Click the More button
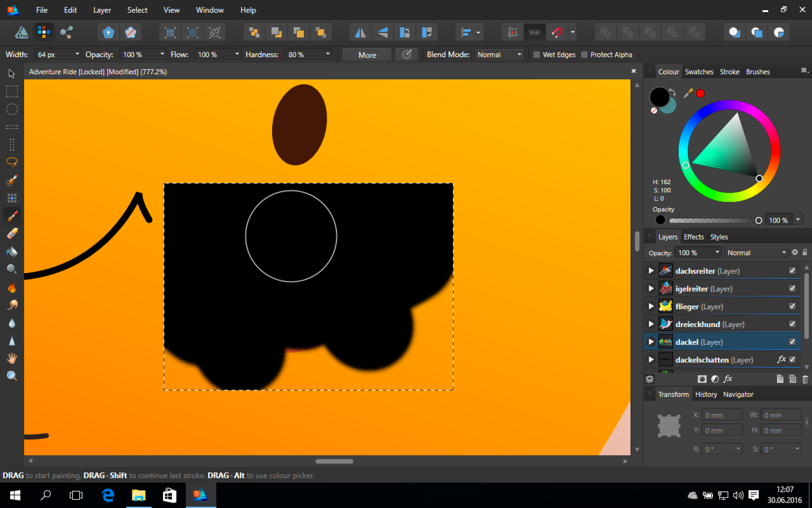This screenshot has width=812, height=508. point(367,55)
